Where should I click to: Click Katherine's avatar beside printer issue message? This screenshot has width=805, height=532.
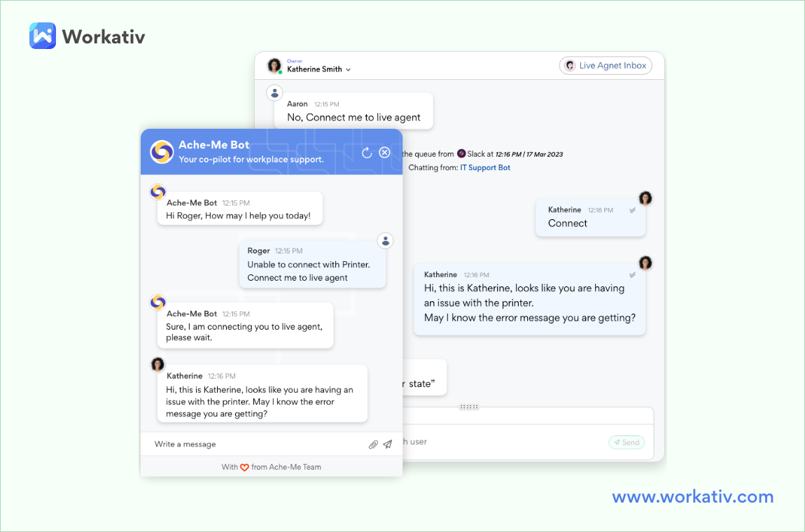[x=645, y=263]
